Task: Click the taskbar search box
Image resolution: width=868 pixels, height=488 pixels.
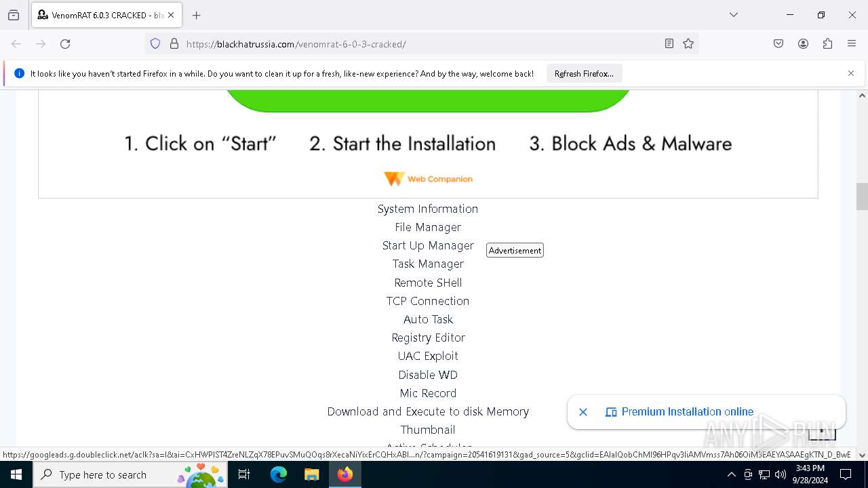Action: (x=130, y=474)
